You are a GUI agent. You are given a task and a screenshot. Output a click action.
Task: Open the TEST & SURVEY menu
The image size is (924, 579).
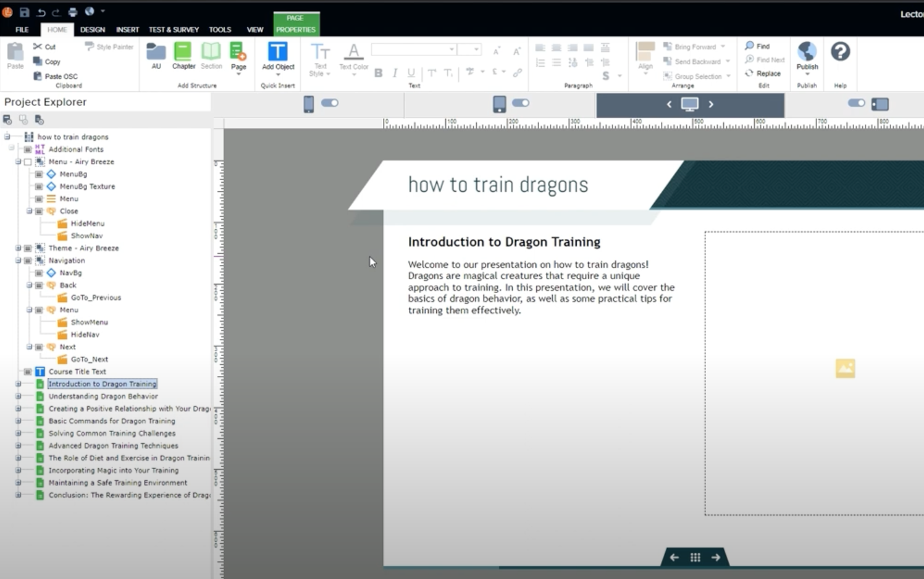point(174,29)
